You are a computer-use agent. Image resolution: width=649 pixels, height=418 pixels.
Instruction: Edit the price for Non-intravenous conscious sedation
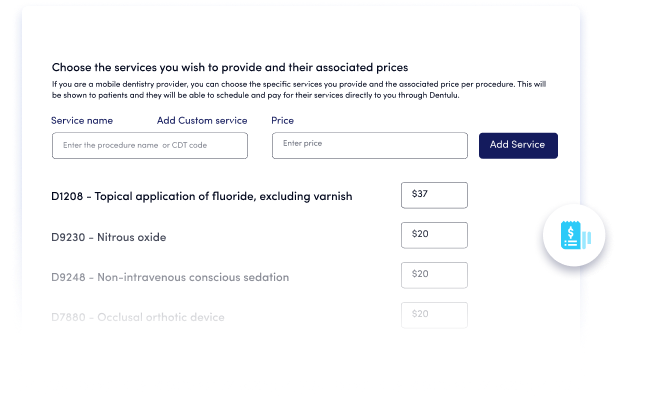coord(434,275)
